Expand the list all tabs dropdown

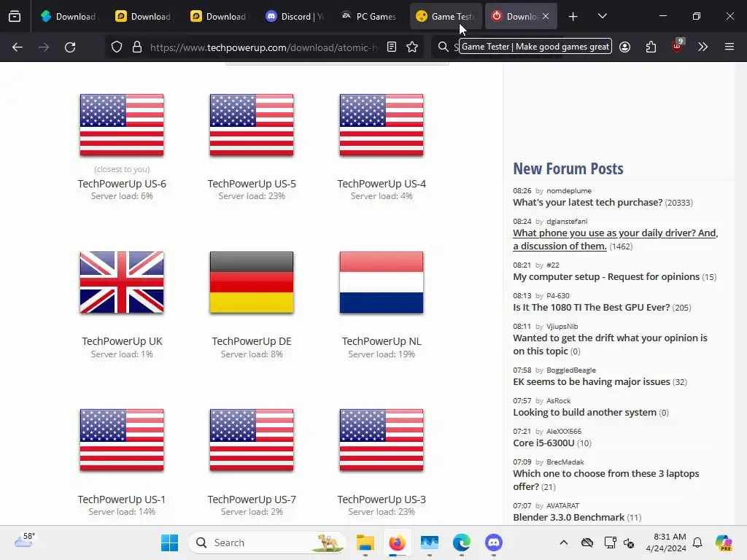coord(603,16)
